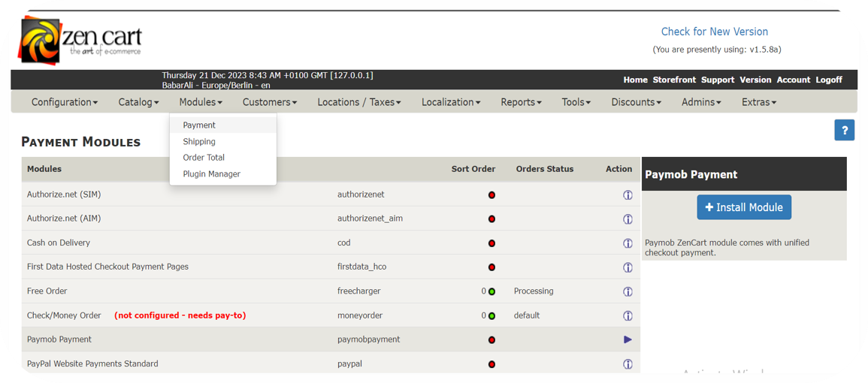Click info icon for Free Order row
The image size is (868, 383).
click(x=628, y=291)
